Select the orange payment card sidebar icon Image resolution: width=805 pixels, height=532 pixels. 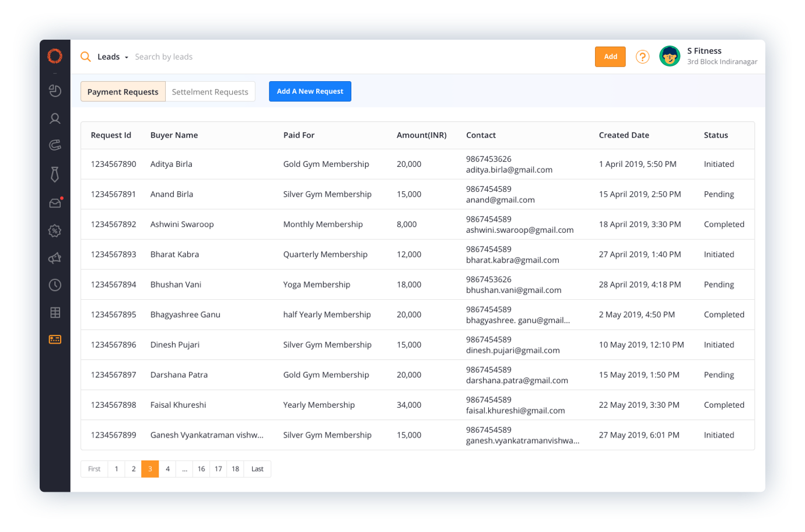pos(55,339)
